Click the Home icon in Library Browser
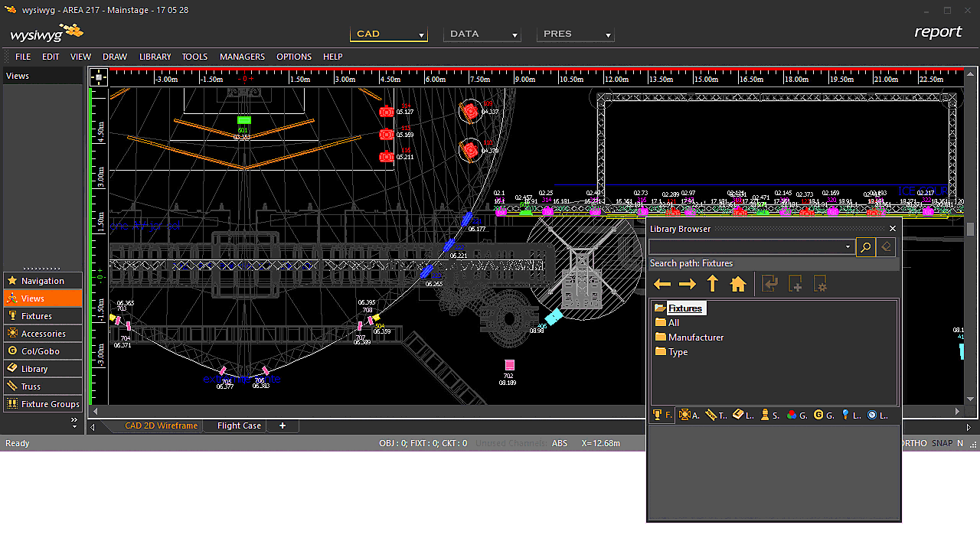Viewport: 980px width, 551px height. pyautogui.click(x=738, y=285)
